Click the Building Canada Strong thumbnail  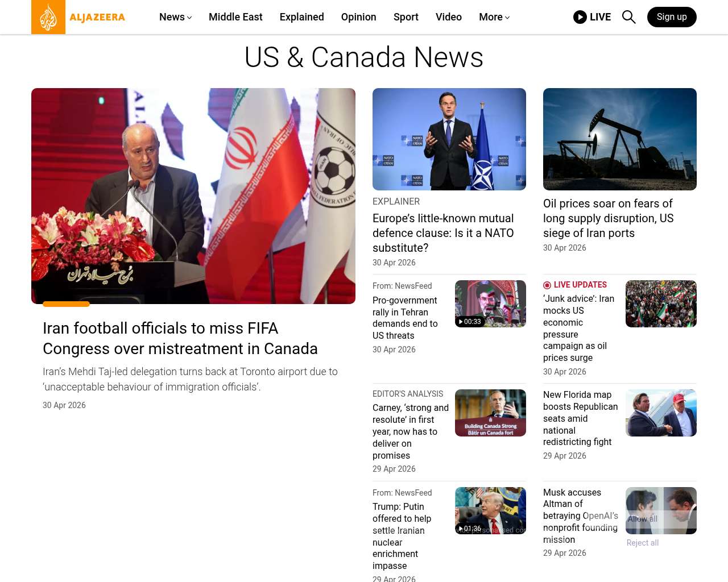pos(490,413)
